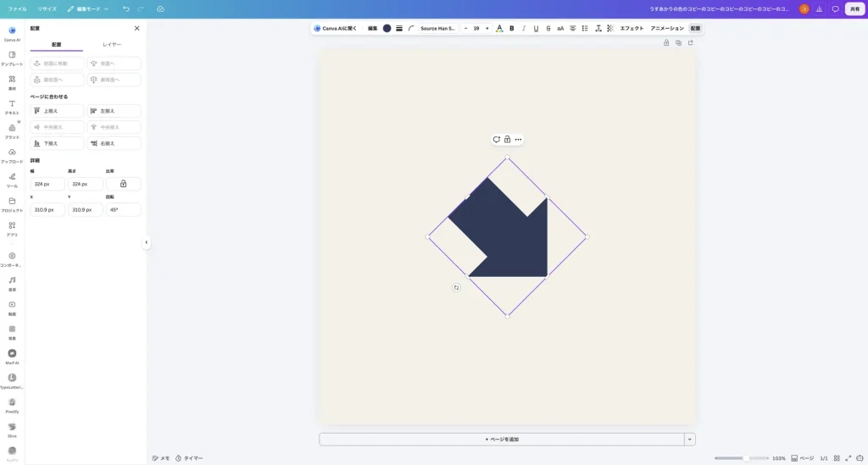Open the Source Han font dropdown
Image resolution: width=868 pixels, height=465 pixels.
[437, 28]
